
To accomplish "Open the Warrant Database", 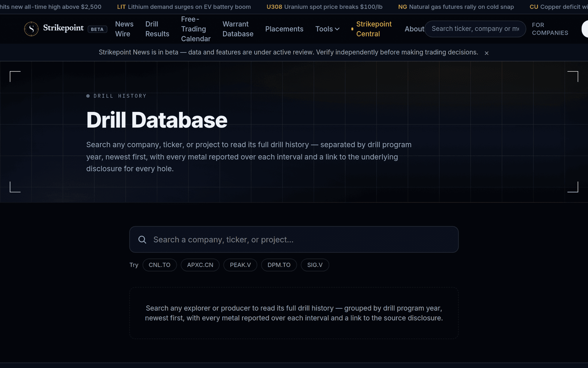I will coord(238,29).
